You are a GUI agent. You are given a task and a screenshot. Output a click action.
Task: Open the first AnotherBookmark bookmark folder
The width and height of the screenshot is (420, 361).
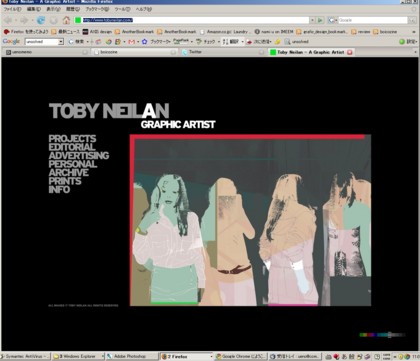coord(134,32)
